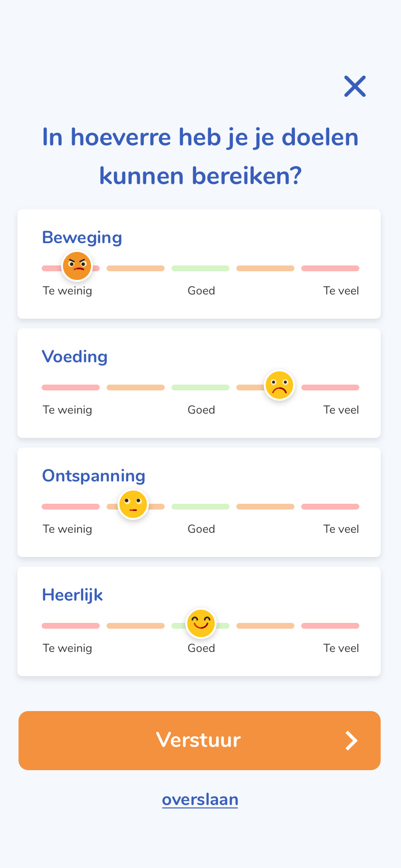Set Voeding to the green Goed segment

pyautogui.click(x=200, y=387)
